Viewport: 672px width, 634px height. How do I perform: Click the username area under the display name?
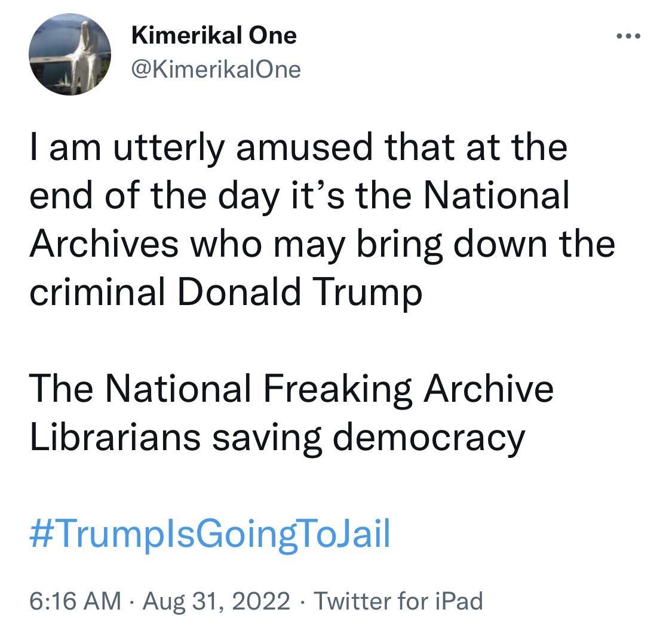217,69
